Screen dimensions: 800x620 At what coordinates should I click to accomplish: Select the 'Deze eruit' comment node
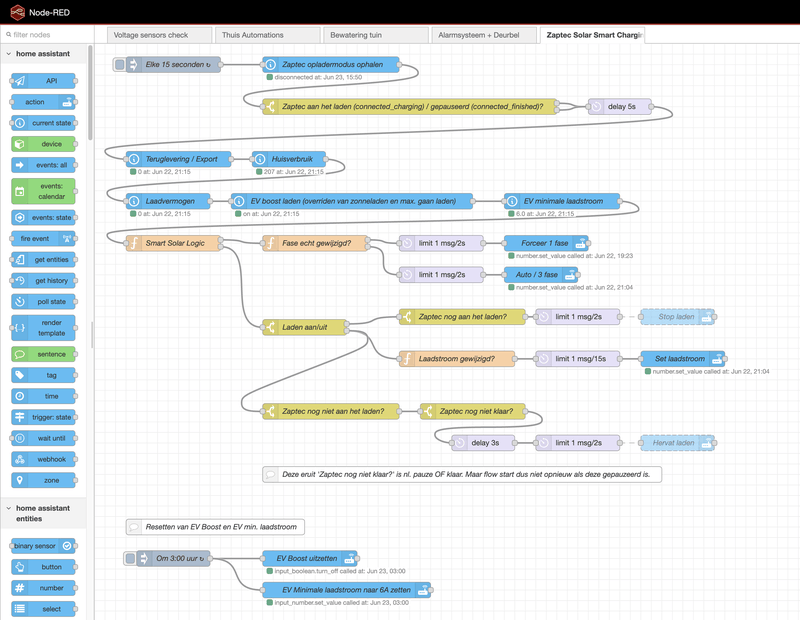point(462,475)
